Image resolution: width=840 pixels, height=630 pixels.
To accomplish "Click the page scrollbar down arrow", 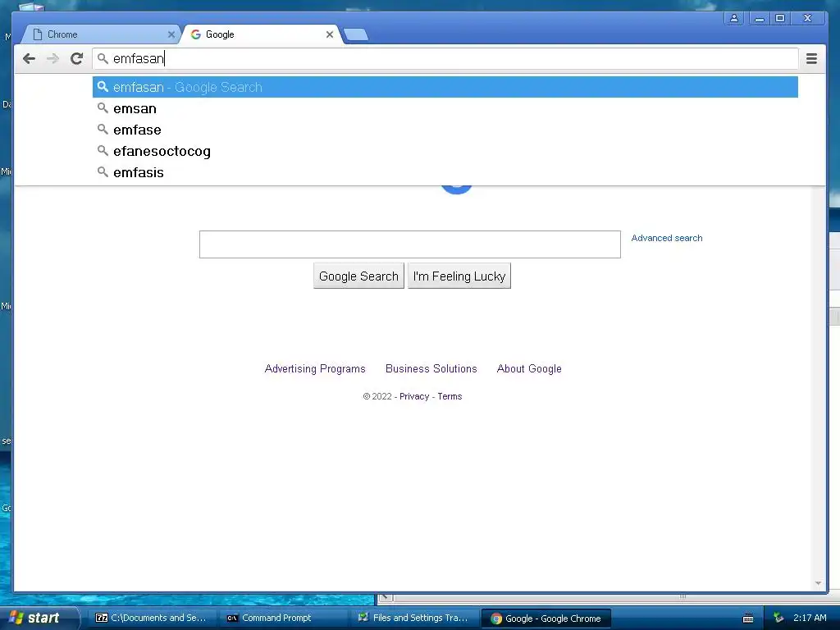I will [x=818, y=583].
